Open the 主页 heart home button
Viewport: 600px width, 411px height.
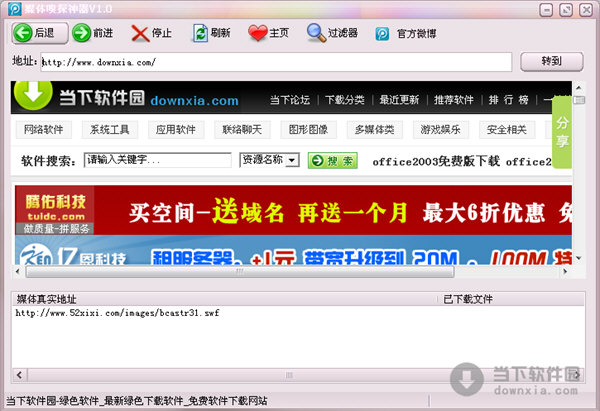point(268,33)
